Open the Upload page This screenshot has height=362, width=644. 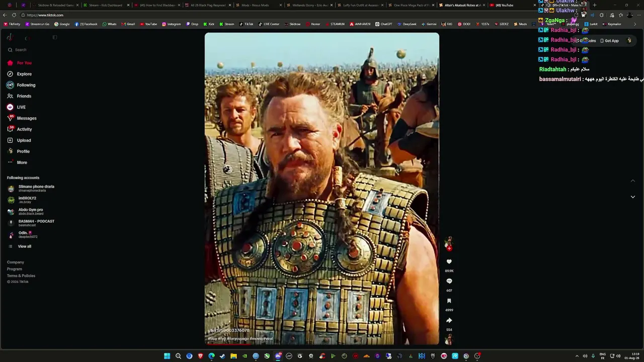(x=19, y=140)
